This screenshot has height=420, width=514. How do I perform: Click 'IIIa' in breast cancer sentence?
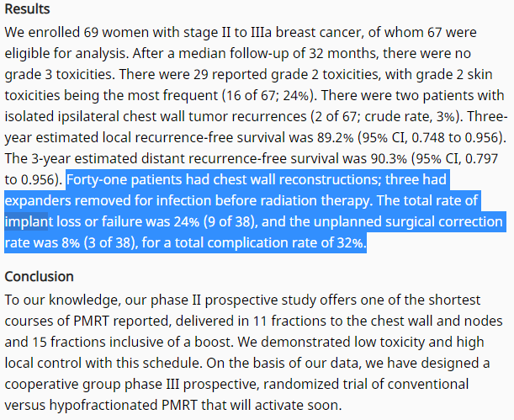tap(262, 33)
